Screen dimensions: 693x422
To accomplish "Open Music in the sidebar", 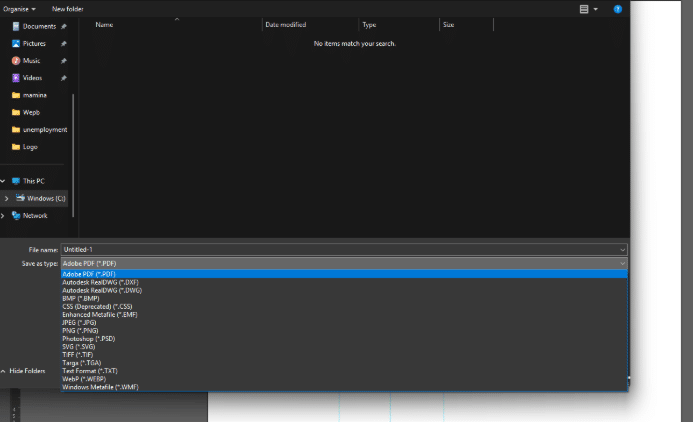I will [31, 61].
